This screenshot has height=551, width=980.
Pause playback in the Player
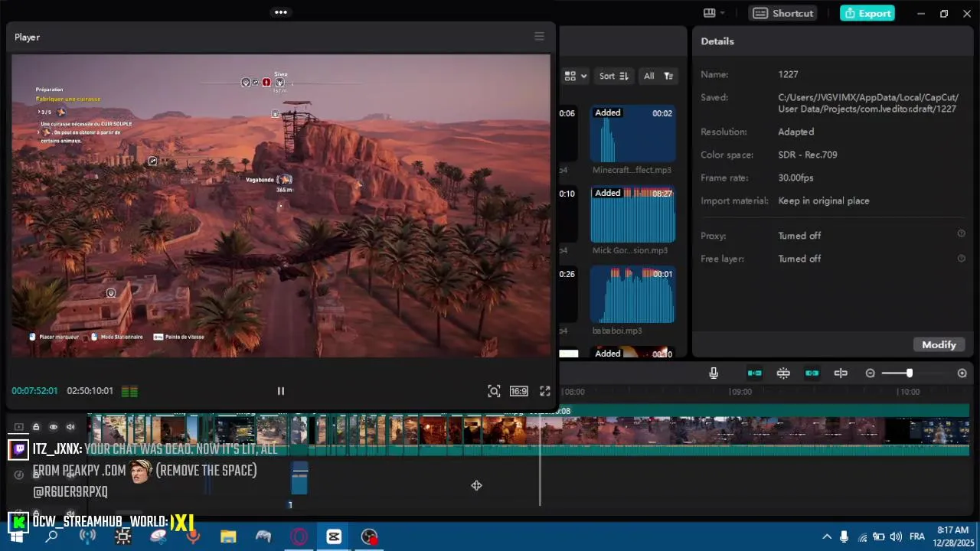tap(281, 391)
